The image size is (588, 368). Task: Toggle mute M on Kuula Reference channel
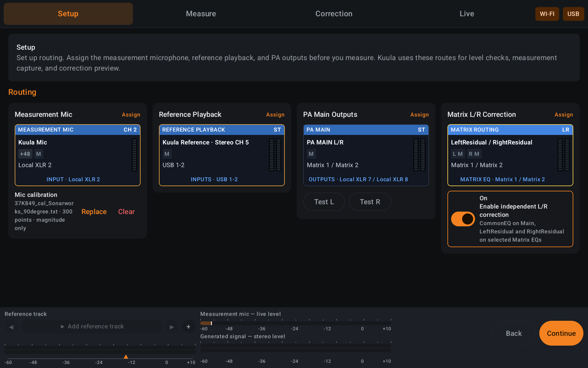click(167, 154)
